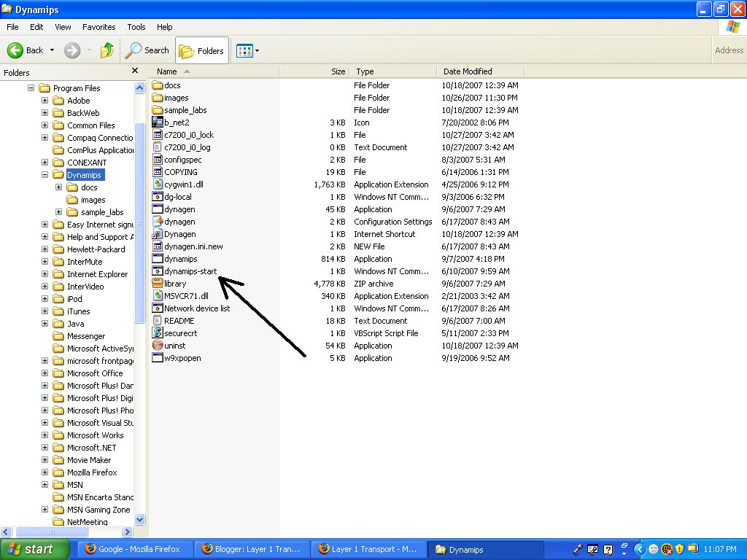
Task: Select the c7200_i0_log text document icon
Action: pyautogui.click(x=158, y=147)
